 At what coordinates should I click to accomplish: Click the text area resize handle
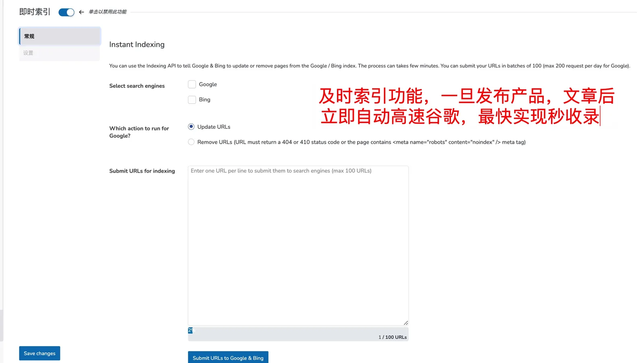pyautogui.click(x=406, y=323)
